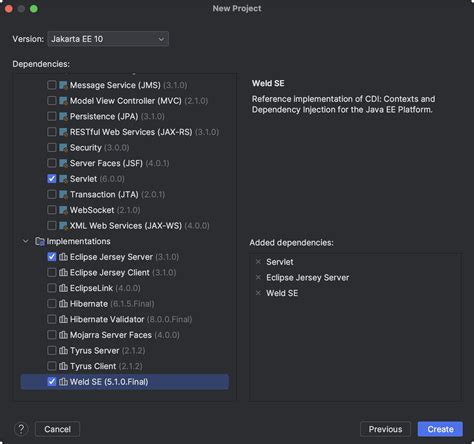Collapse the Implementations tree group
The width and height of the screenshot is (474, 444).
[x=25, y=241]
